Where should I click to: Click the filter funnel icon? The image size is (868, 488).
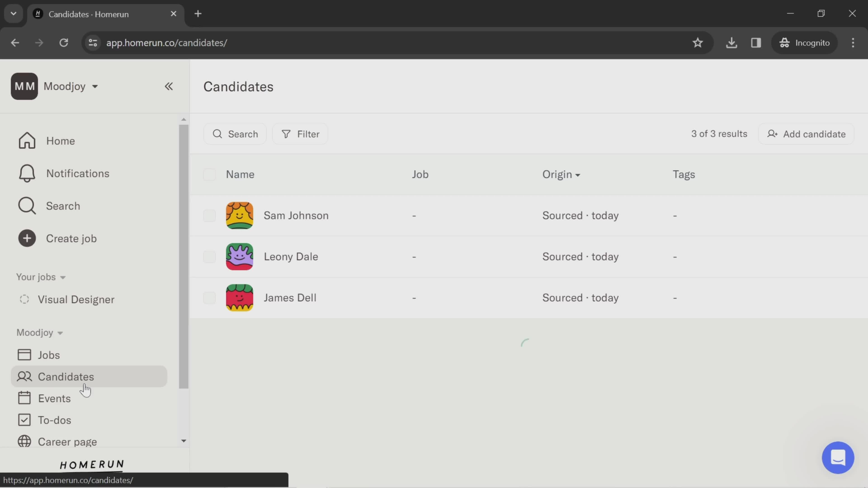click(286, 134)
